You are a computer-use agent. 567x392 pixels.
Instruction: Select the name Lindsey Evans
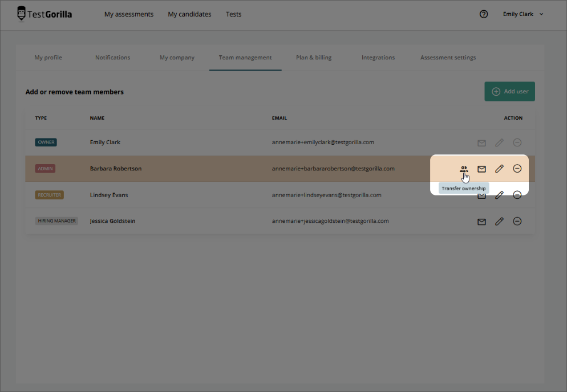tap(109, 195)
